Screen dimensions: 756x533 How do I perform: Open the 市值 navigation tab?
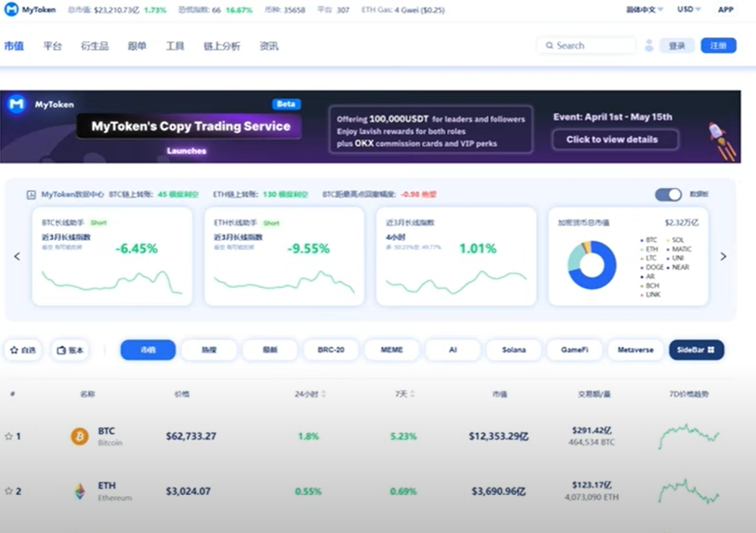point(14,45)
